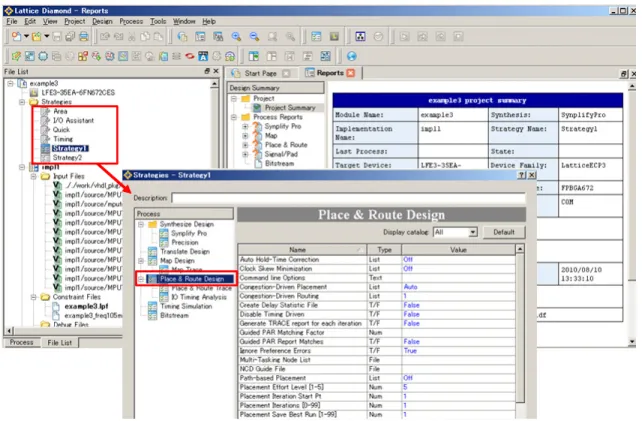Screen dimensions: 642x421
Task: Expand the Place & Route report node
Action: click(x=245, y=145)
